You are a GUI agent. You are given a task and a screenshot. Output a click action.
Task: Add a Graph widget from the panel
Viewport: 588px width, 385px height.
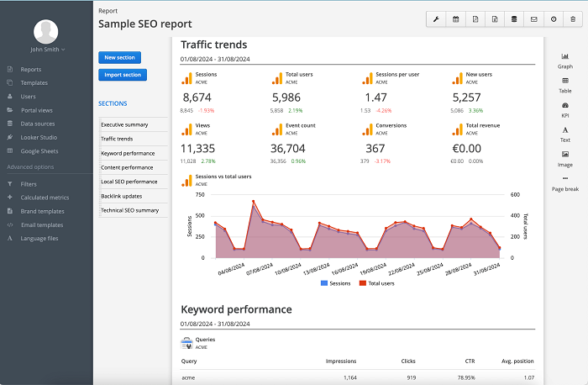(564, 60)
